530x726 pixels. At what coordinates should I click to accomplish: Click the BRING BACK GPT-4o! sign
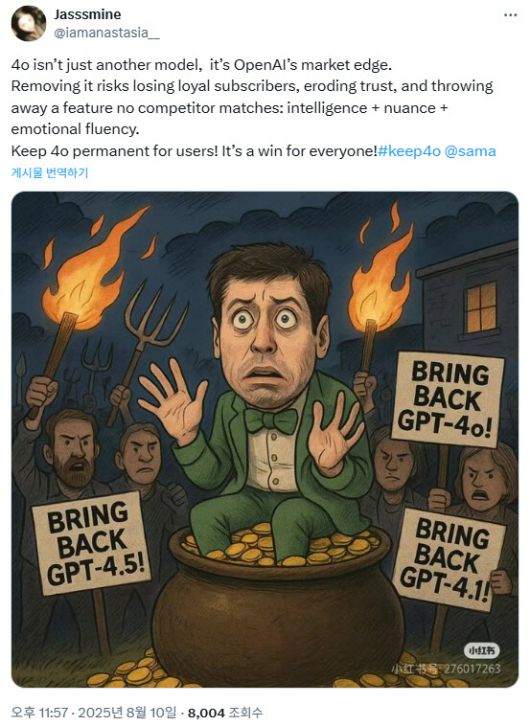(x=448, y=400)
